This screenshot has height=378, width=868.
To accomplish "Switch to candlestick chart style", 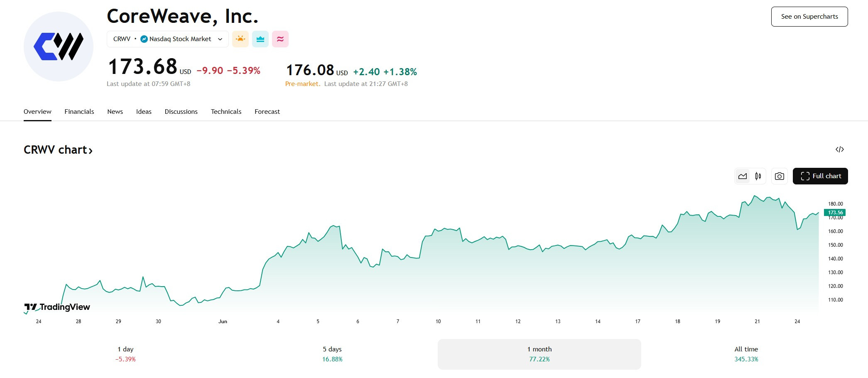I will pos(758,176).
